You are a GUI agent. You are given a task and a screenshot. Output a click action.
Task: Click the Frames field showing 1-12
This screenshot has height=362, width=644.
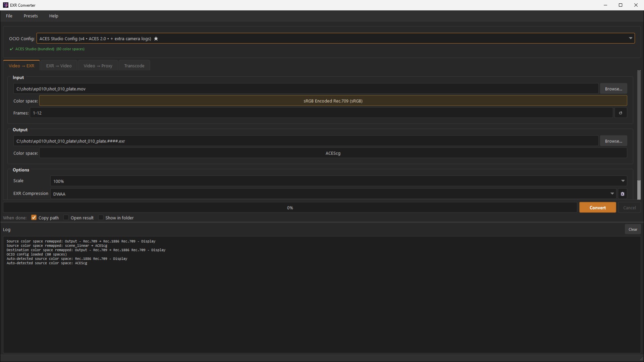click(321, 113)
